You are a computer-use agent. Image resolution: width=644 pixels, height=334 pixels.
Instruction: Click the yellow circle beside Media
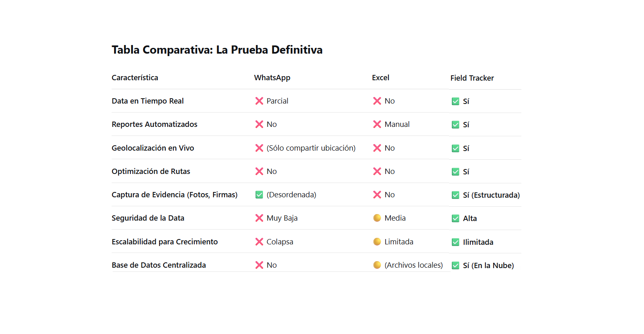click(x=377, y=218)
